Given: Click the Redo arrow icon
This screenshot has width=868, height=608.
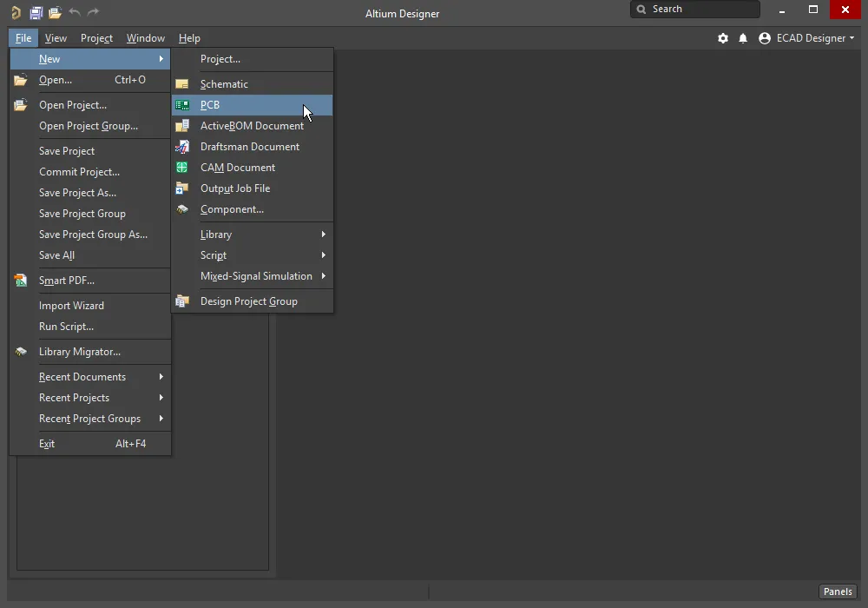Looking at the screenshot, I should pyautogui.click(x=93, y=11).
